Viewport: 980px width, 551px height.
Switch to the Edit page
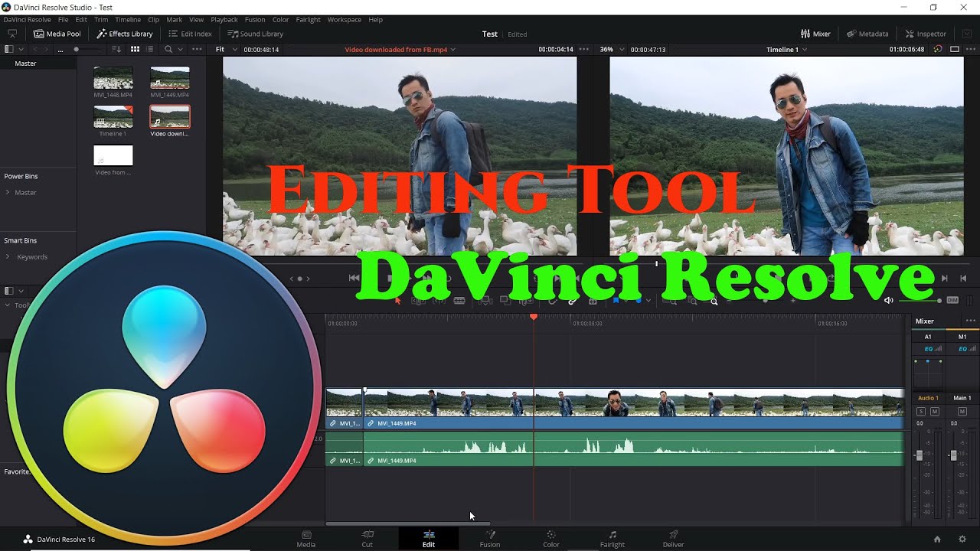pos(429,539)
